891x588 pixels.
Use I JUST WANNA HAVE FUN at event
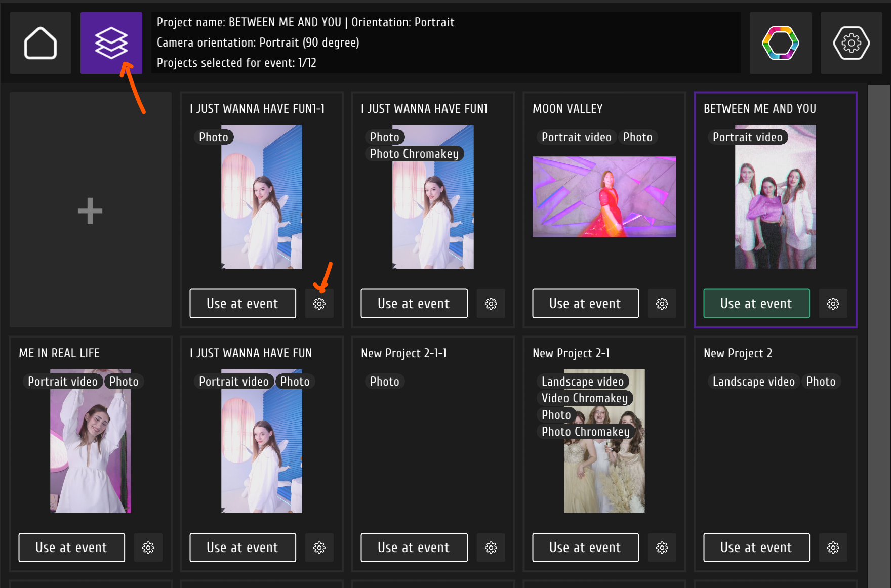243,548
